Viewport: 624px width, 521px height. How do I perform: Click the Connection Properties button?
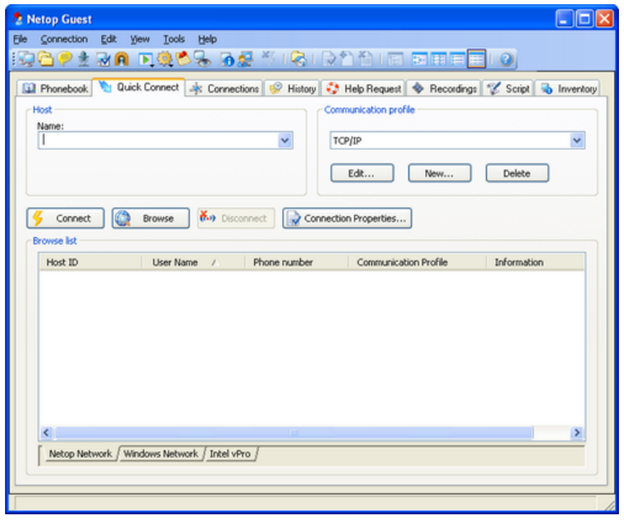pos(347,218)
